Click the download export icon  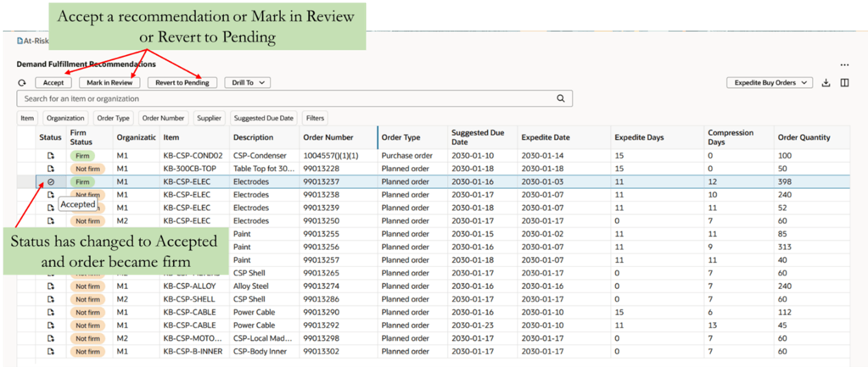click(x=826, y=83)
